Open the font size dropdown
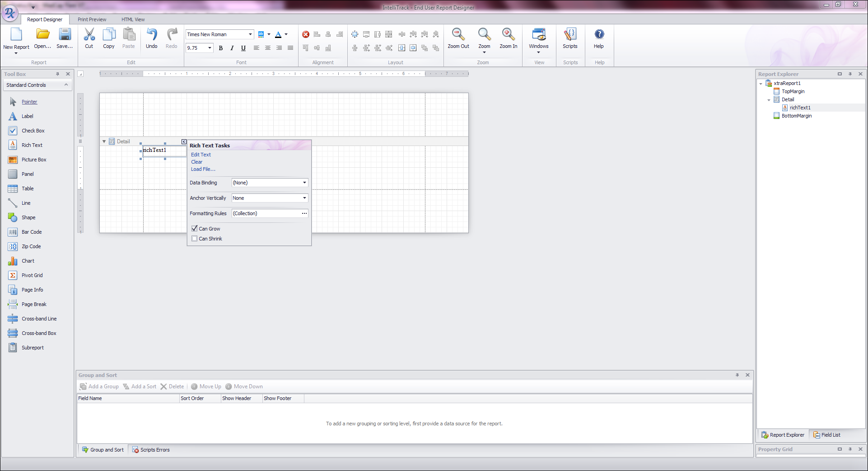 (210, 48)
